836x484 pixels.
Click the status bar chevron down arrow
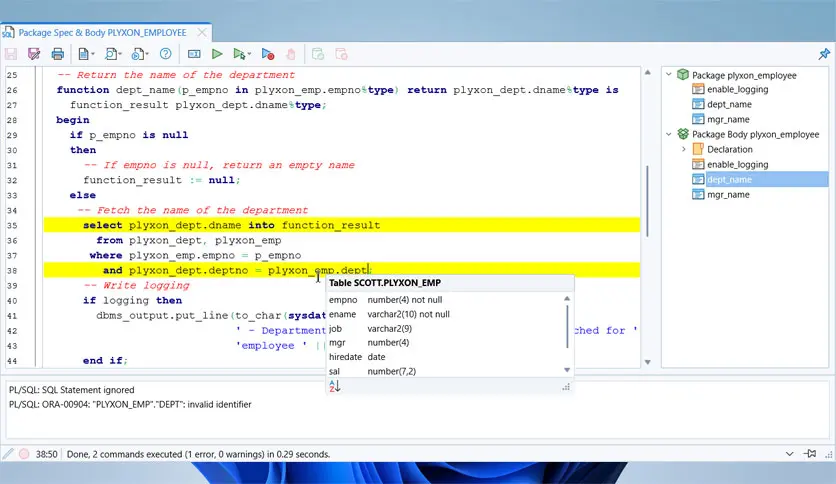(x=790, y=454)
